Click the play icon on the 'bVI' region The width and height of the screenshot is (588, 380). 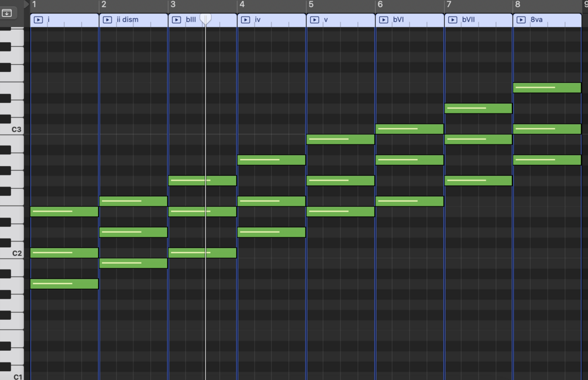tap(384, 20)
